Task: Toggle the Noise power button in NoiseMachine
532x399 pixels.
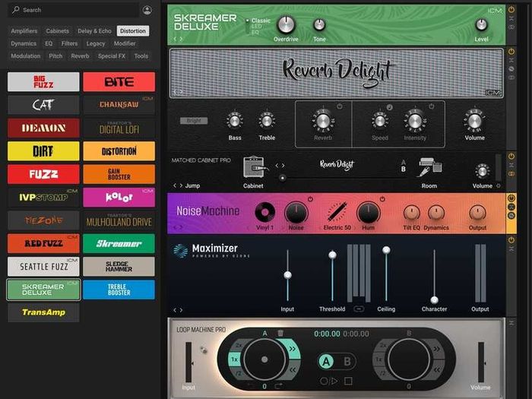Action: tap(310, 199)
